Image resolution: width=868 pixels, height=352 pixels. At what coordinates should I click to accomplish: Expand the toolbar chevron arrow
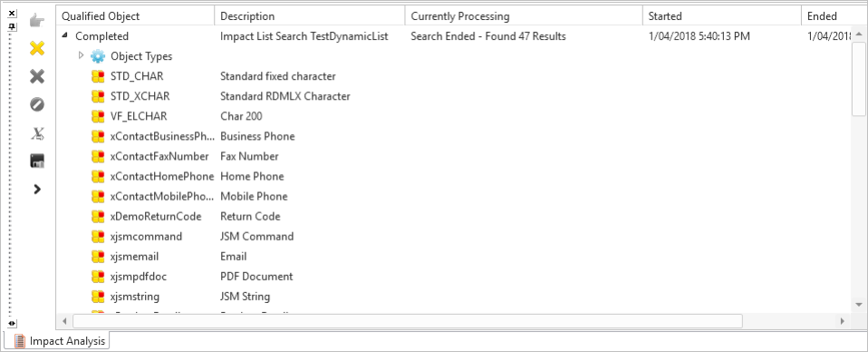coord(37,189)
